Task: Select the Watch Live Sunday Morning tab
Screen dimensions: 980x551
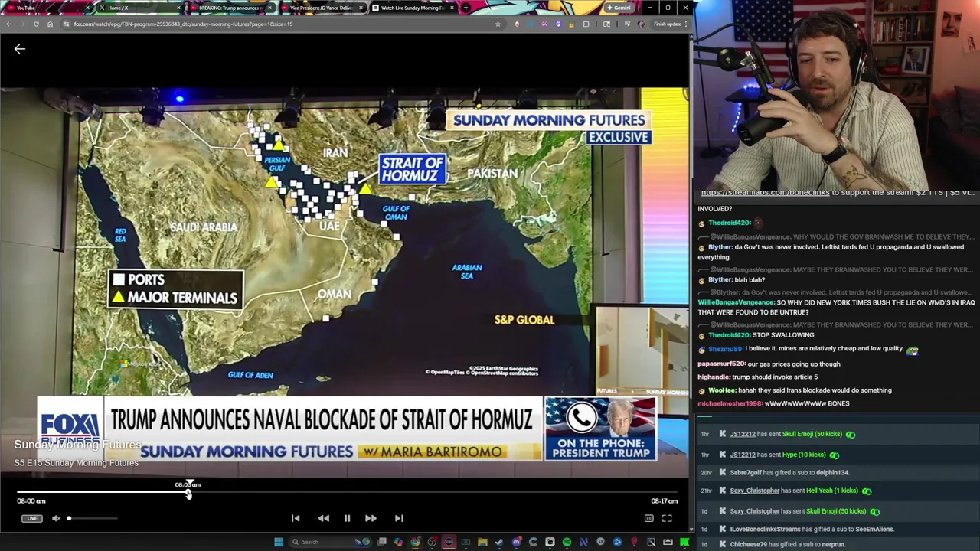Action: (x=413, y=8)
